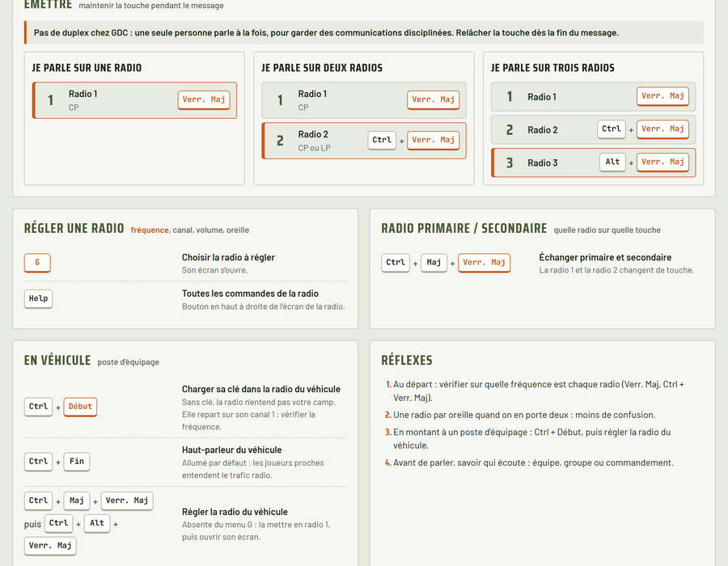The height and width of the screenshot is (566, 728).
Task: Click the G key cap
Action: coord(37,263)
